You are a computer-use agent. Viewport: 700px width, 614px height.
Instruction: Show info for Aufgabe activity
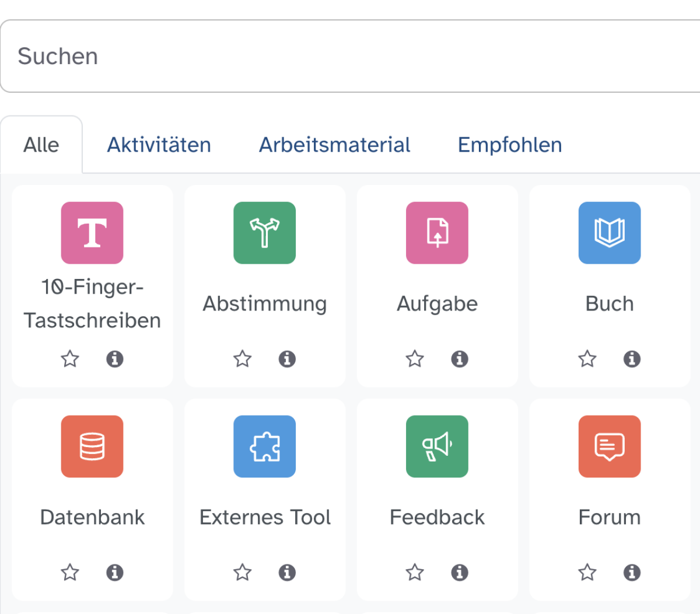click(460, 358)
